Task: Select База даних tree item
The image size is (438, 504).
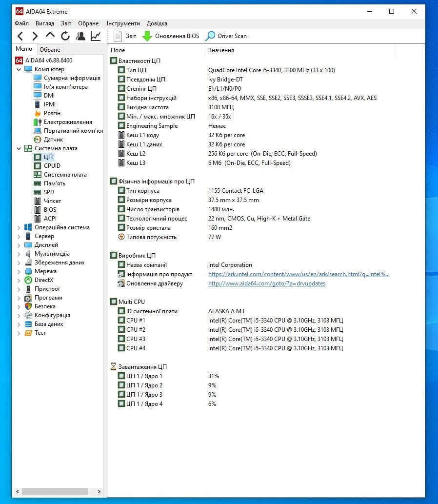Action: pyautogui.click(x=44, y=324)
